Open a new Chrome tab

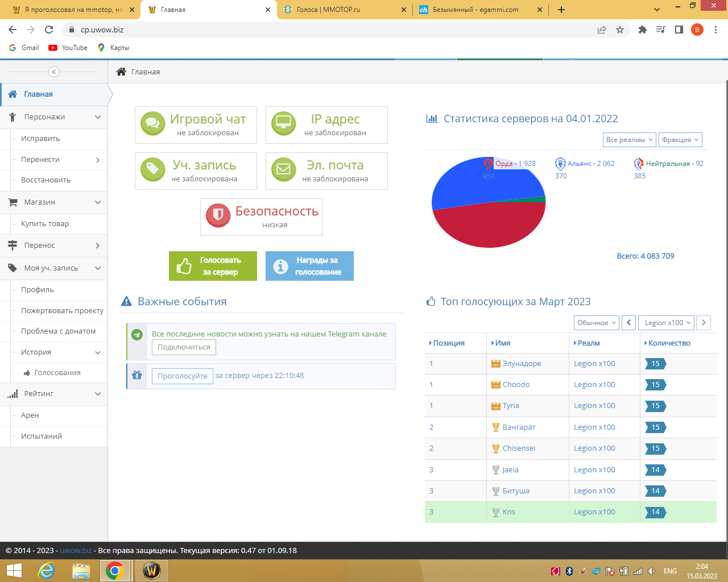coord(561,10)
